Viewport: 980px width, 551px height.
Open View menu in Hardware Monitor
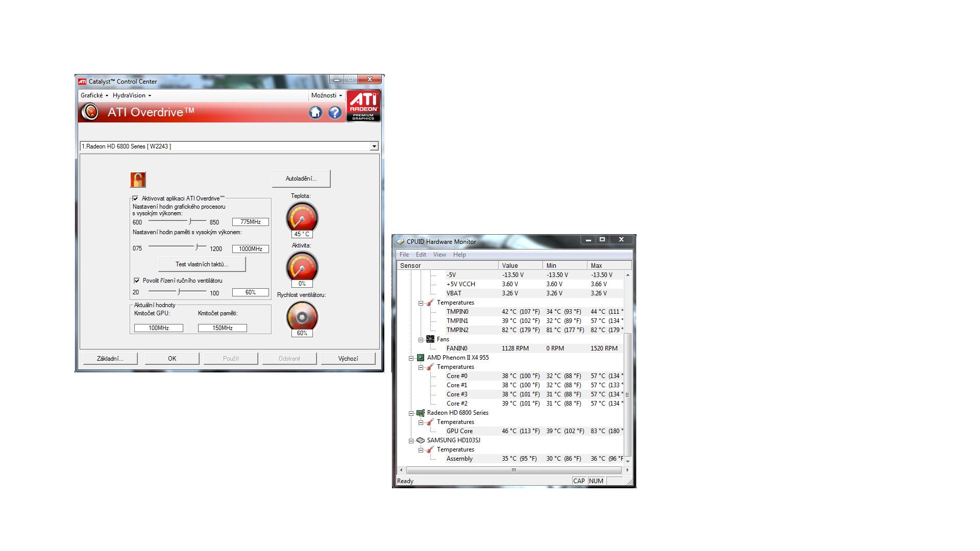pyautogui.click(x=439, y=255)
